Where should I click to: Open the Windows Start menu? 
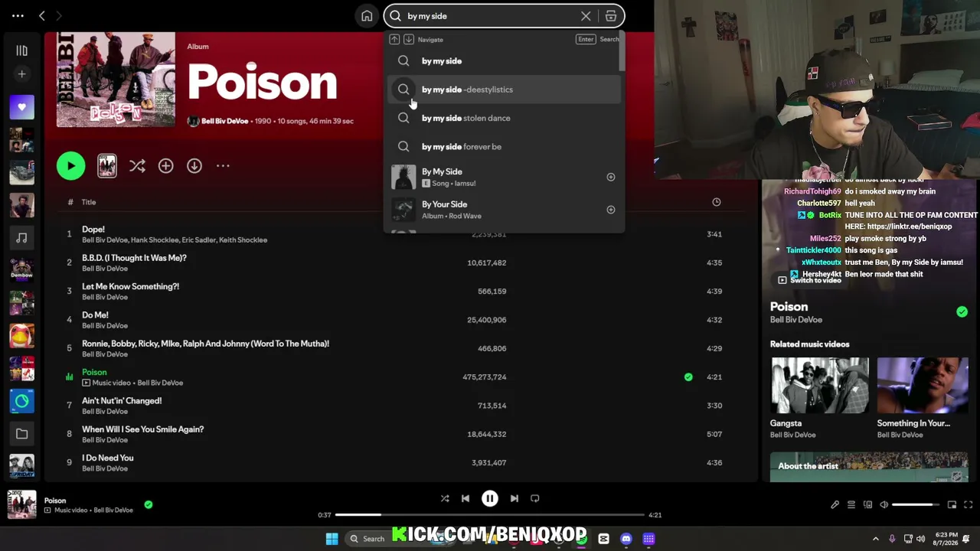tap(332, 539)
